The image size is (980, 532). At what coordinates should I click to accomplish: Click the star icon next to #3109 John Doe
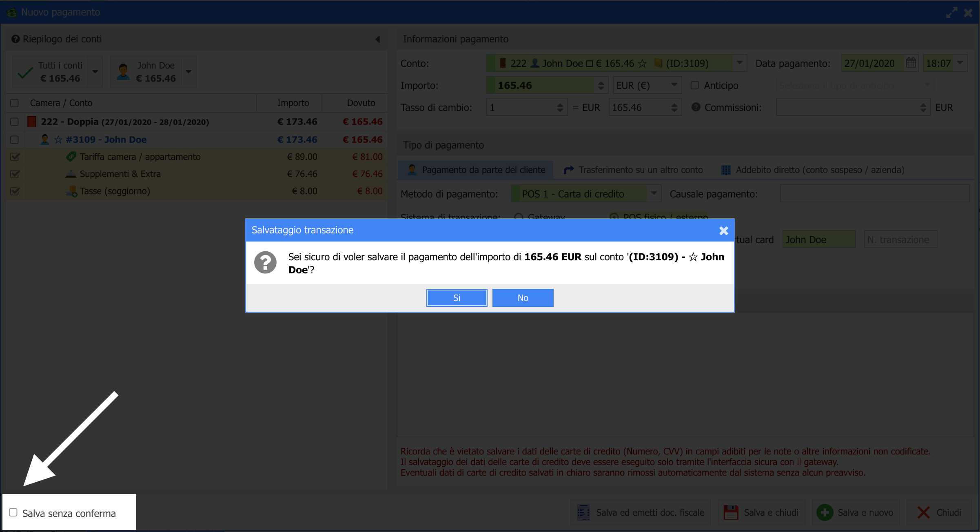coord(58,140)
